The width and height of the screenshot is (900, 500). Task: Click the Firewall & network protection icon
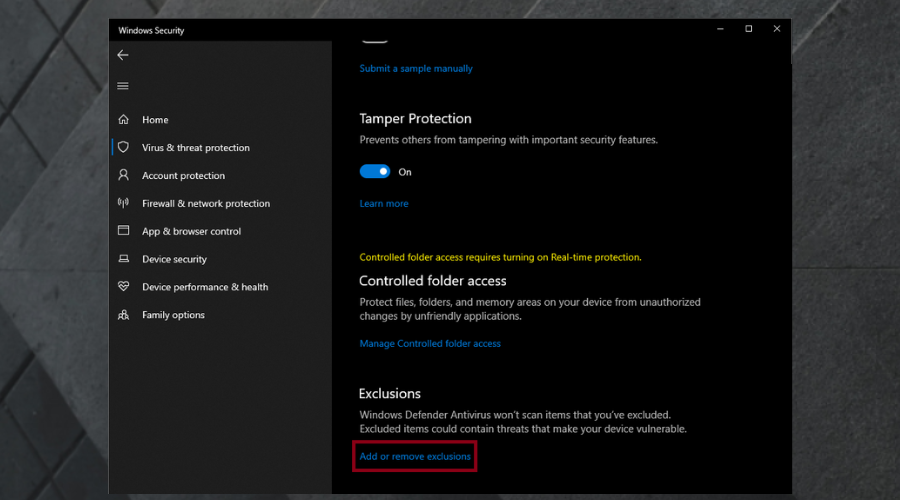pyautogui.click(x=124, y=203)
